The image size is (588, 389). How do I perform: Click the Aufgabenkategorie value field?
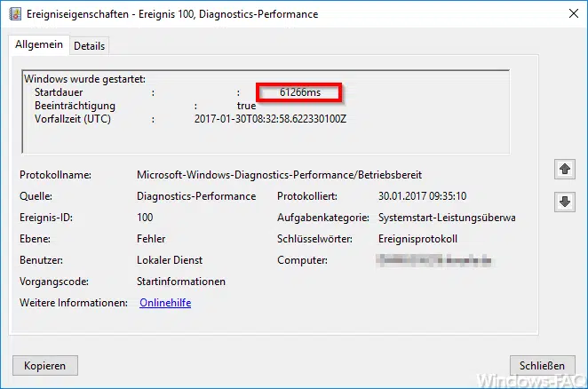click(446, 218)
